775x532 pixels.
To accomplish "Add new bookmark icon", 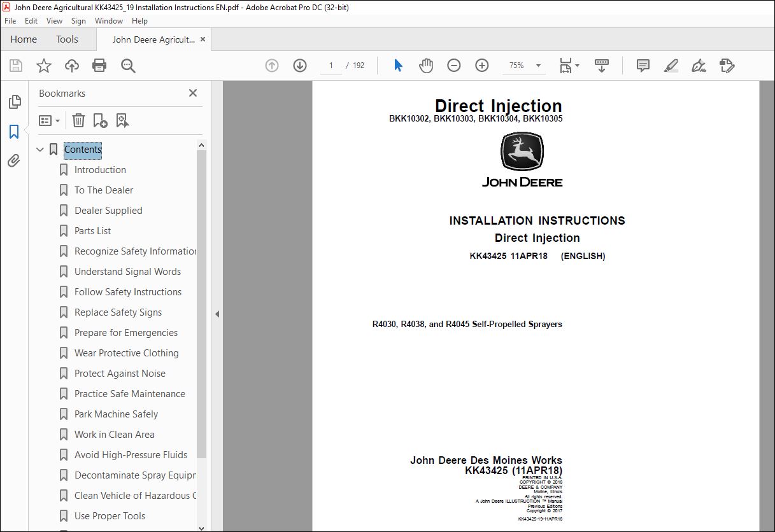I will coord(100,120).
